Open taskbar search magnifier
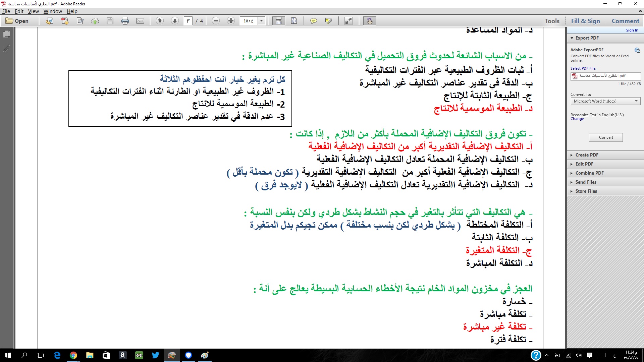Image resolution: width=644 pixels, height=362 pixels. 24,355
